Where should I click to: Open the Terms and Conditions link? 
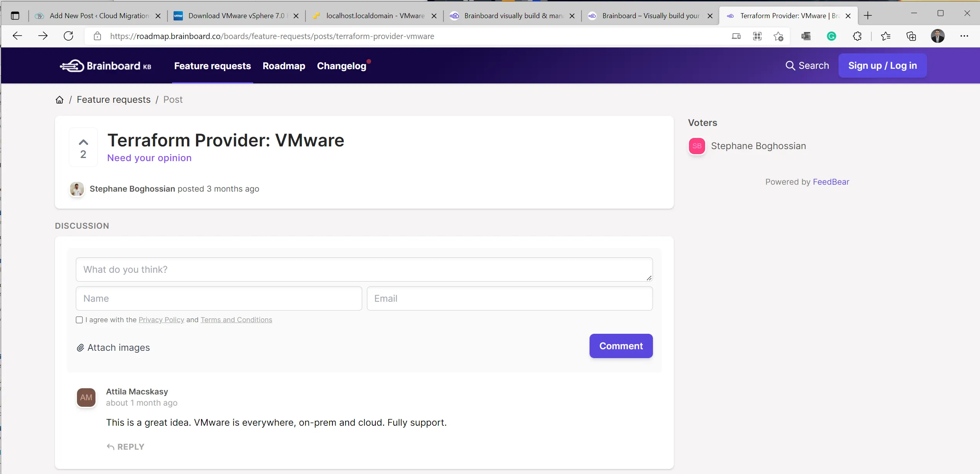pos(236,320)
